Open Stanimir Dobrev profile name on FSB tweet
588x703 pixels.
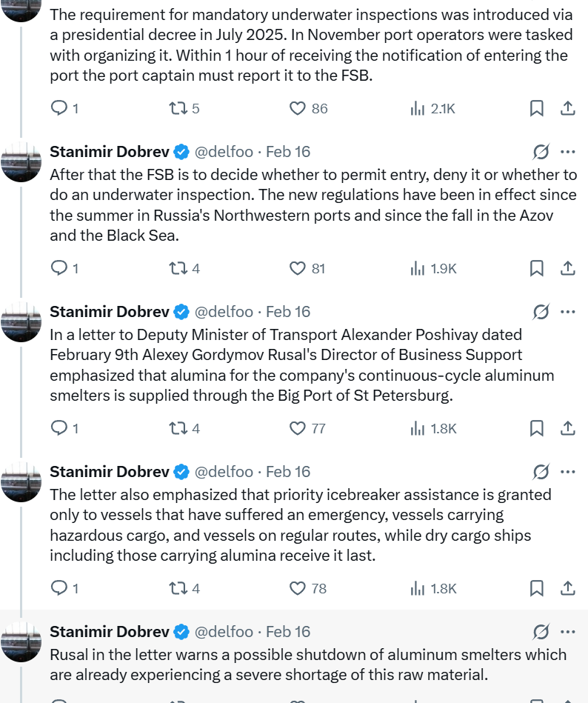pyautogui.click(x=110, y=152)
